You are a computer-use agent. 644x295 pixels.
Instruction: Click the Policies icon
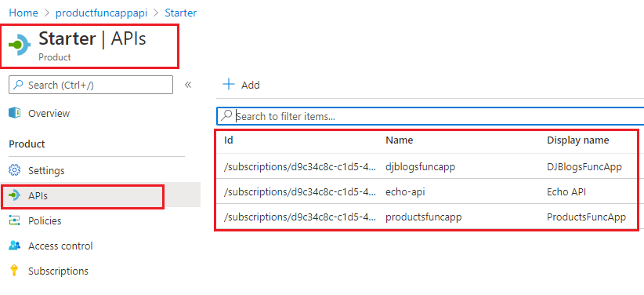click(x=15, y=221)
